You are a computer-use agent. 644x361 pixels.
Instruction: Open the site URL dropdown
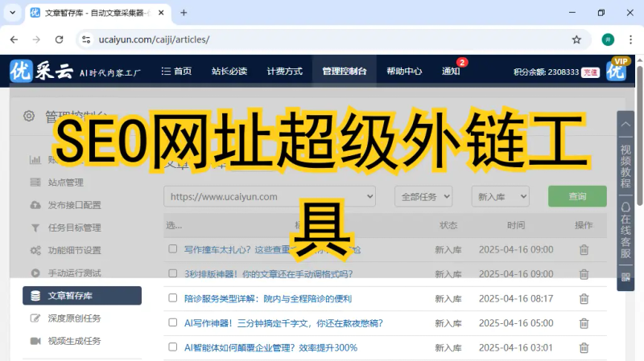coord(270,196)
